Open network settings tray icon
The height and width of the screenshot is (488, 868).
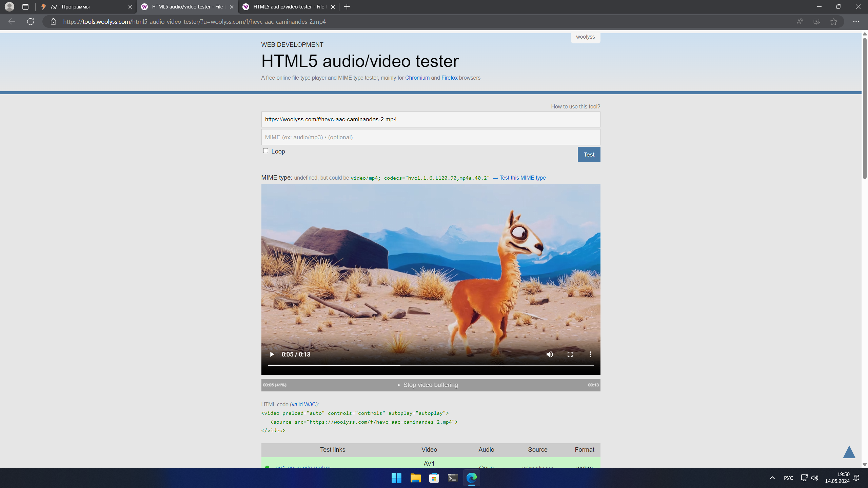coord(804,478)
